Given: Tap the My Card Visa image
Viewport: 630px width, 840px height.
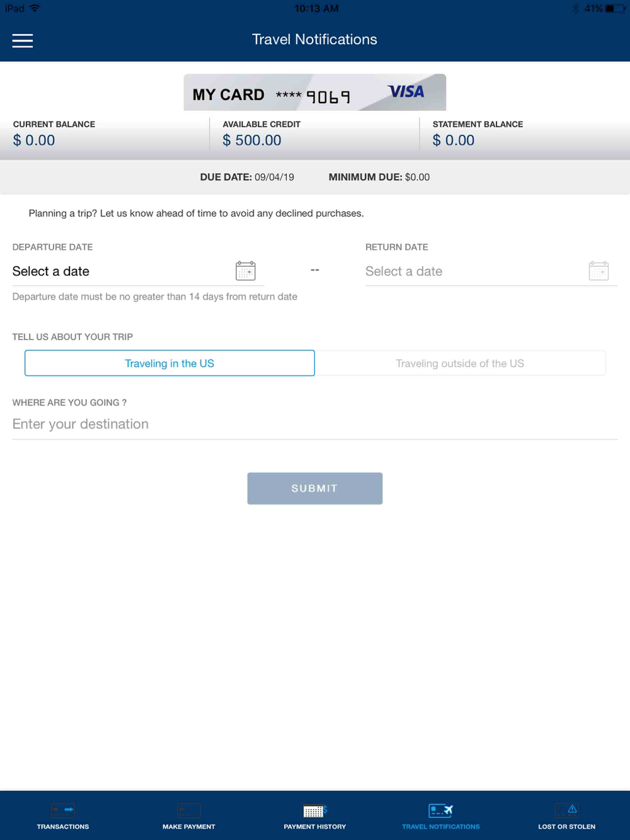Looking at the screenshot, I should [x=315, y=93].
